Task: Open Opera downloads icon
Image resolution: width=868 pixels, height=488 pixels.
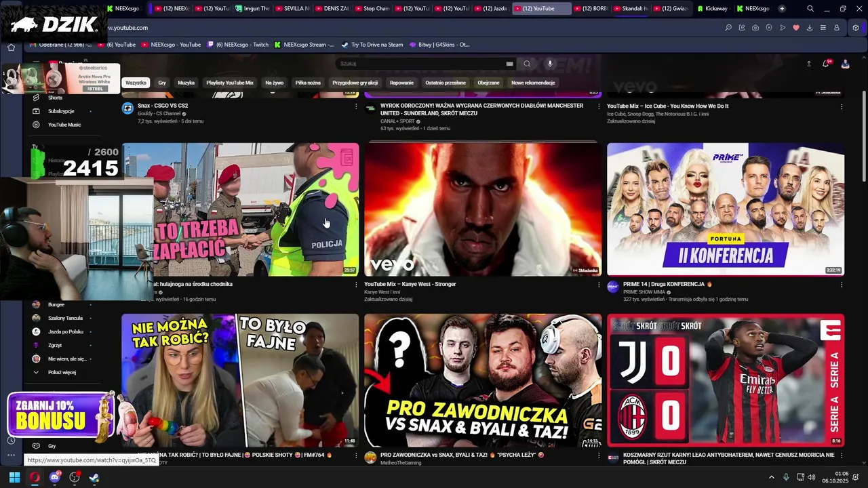Action: tap(810, 28)
